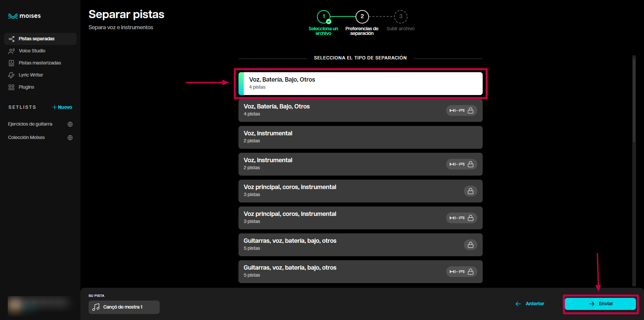
Task: Create new setlist with Nuevo button
Action: 62,107
